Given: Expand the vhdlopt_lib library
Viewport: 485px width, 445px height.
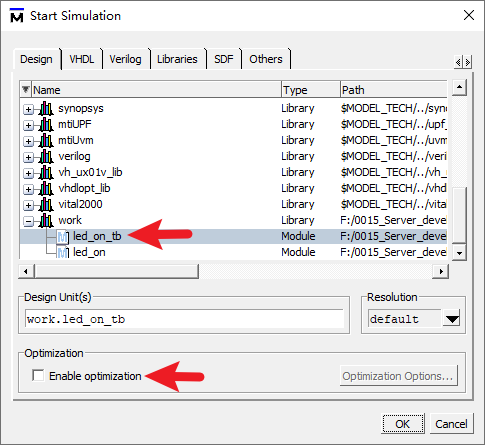Looking at the screenshot, I should (28, 189).
